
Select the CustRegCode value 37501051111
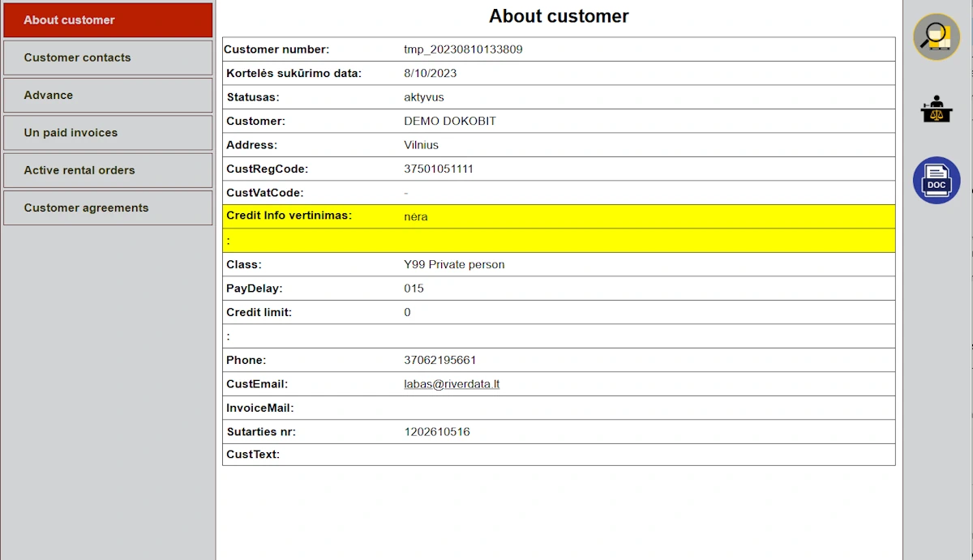pyautogui.click(x=439, y=169)
